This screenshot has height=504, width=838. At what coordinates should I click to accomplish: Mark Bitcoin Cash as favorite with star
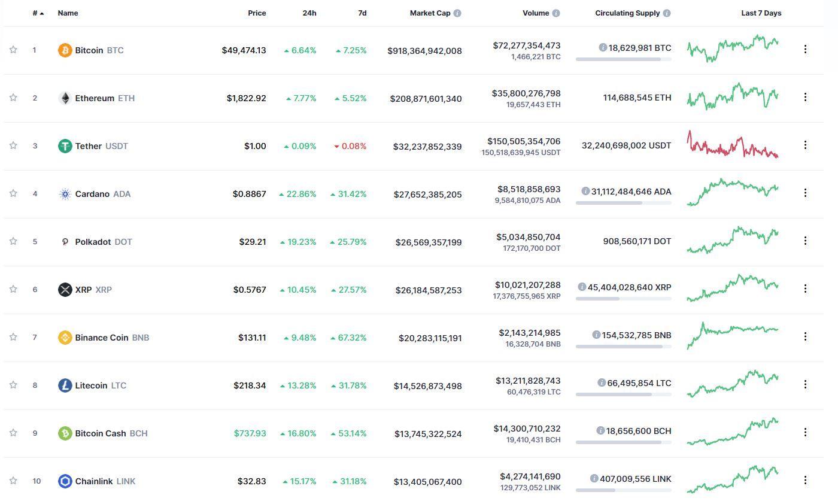coord(13,433)
